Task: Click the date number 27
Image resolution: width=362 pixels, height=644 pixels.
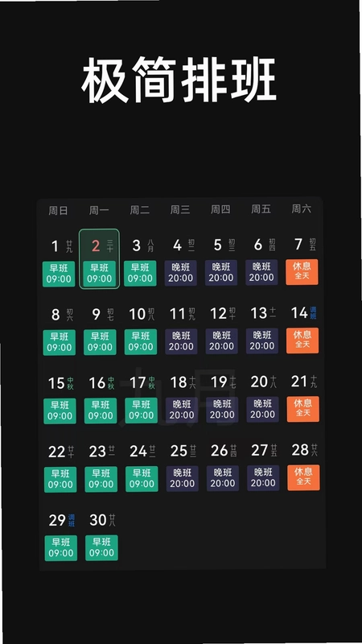Action: coord(259,450)
